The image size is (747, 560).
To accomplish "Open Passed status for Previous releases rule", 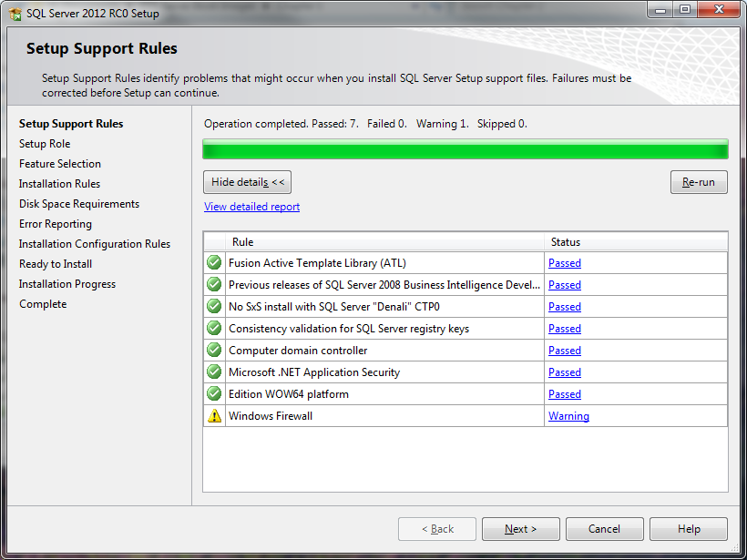I will pos(565,285).
